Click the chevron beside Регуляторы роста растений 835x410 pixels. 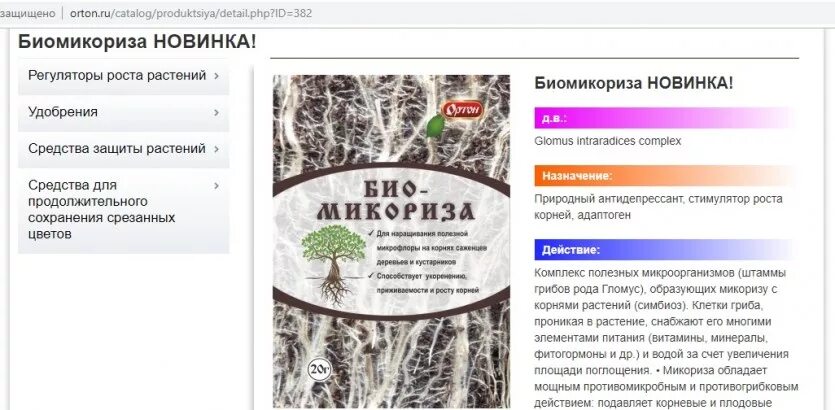(x=216, y=76)
